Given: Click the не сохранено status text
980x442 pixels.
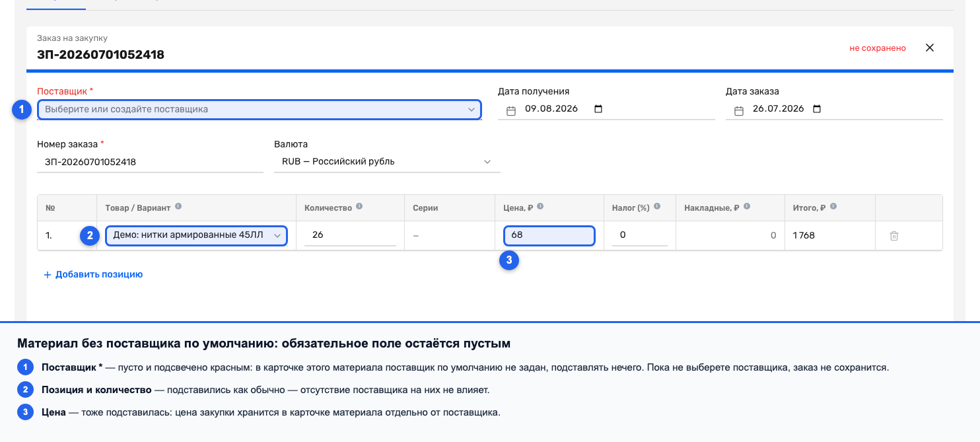Looking at the screenshot, I should point(878,48).
